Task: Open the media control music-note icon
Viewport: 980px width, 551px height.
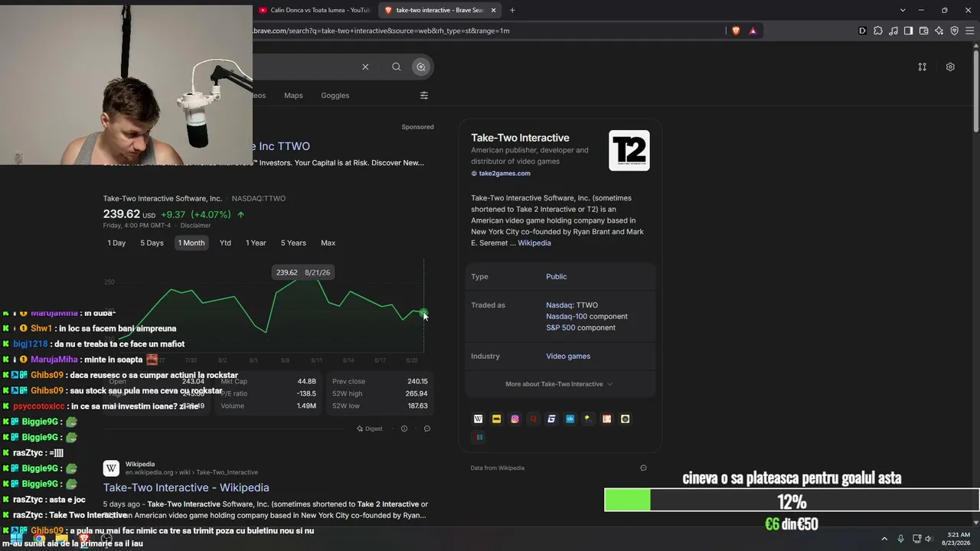Action: (893, 31)
